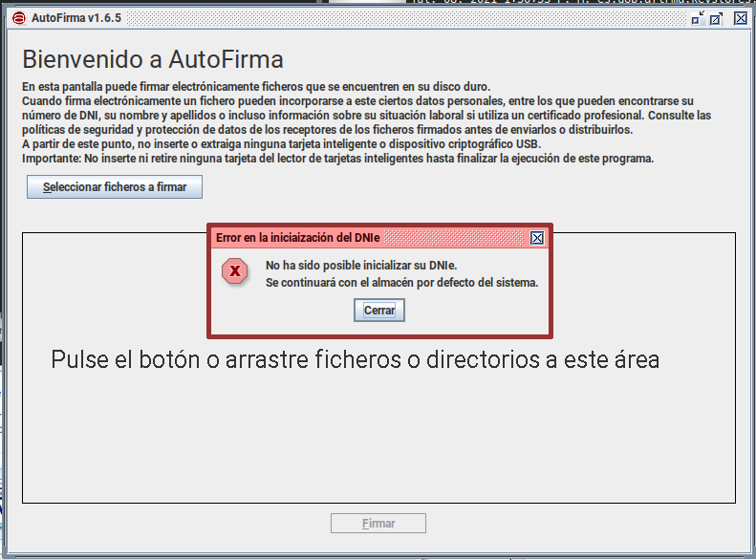Click the disabled Firmar button
The image size is (756, 560).
(x=378, y=524)
